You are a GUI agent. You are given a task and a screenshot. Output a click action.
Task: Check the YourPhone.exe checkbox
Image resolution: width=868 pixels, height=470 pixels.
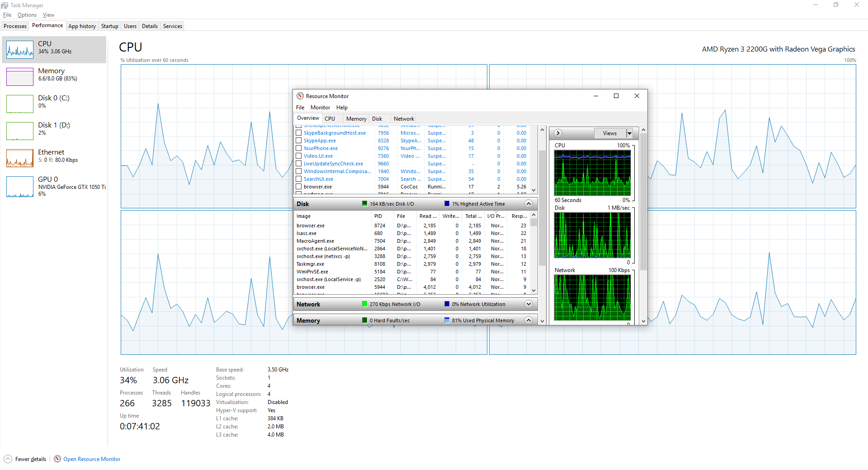click(x=298, y=148)
